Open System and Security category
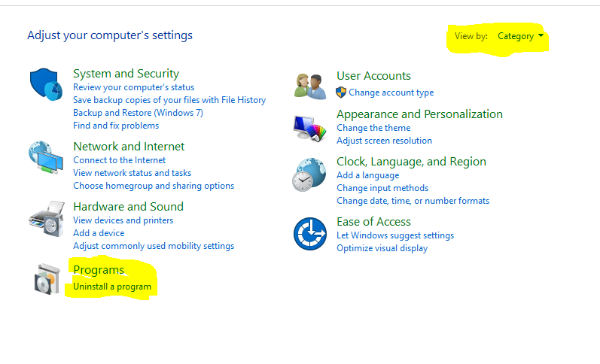The width and height of the screenshot is (600, 364). tap(126, 74)
